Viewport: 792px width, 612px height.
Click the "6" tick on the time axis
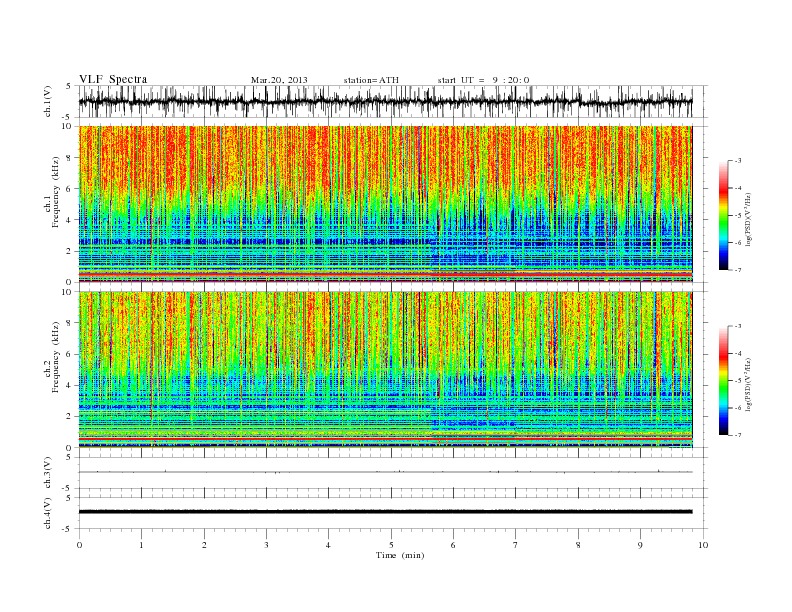453,545
